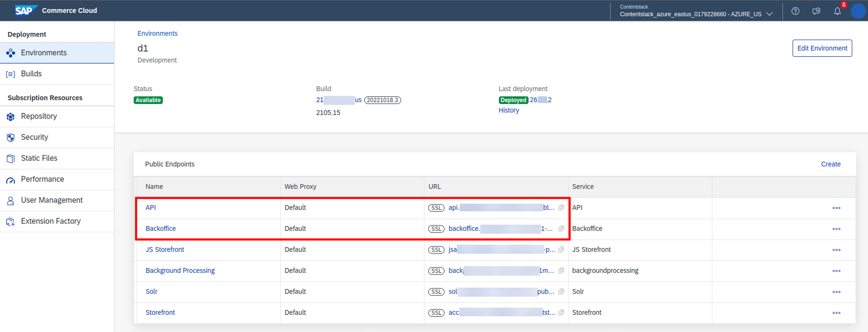Click the URL column header

tap(434, 187)
